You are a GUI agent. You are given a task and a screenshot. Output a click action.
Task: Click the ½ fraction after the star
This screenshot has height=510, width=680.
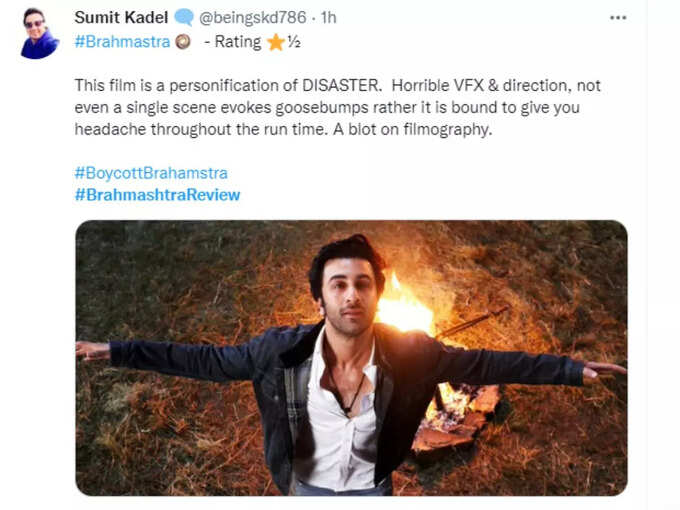pyautogui.click(x=294, y=42)
